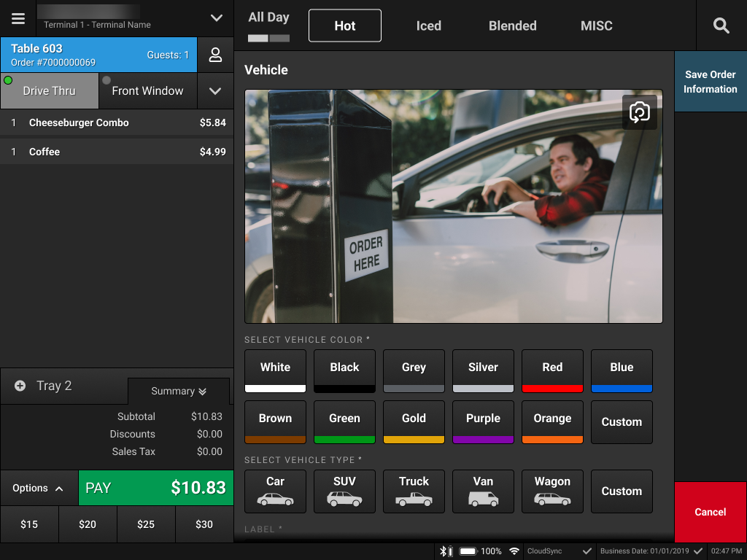Click the Car vehicle type icon
Image resolution: width=747 pixels, height=560 pixels.
pos(275,491)
